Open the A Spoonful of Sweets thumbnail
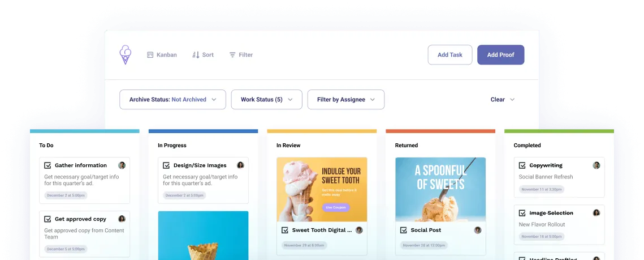Viewport: 644px width, 260px height. [x=440, y=190]
